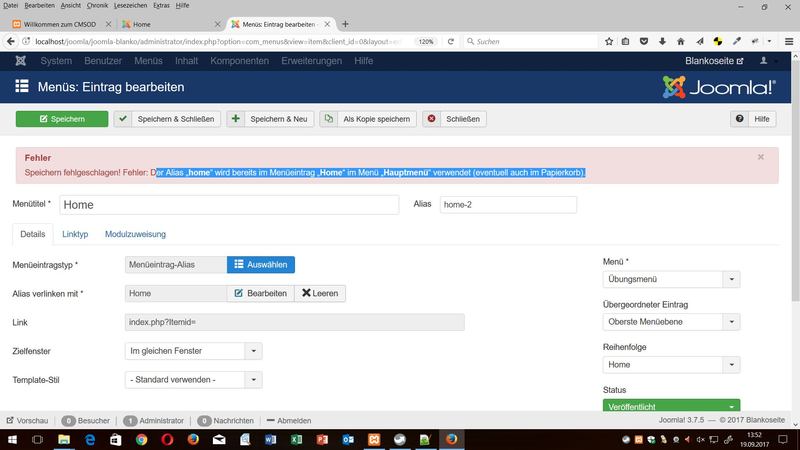800x450 pixels.
Task: Reload the page with refresh icon
Action: coord(451,41)
